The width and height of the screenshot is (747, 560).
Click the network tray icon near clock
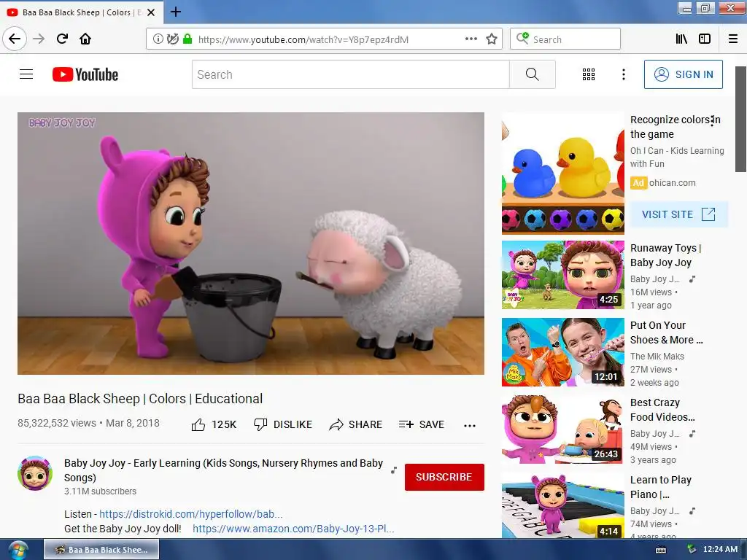(x=692, y=550)
